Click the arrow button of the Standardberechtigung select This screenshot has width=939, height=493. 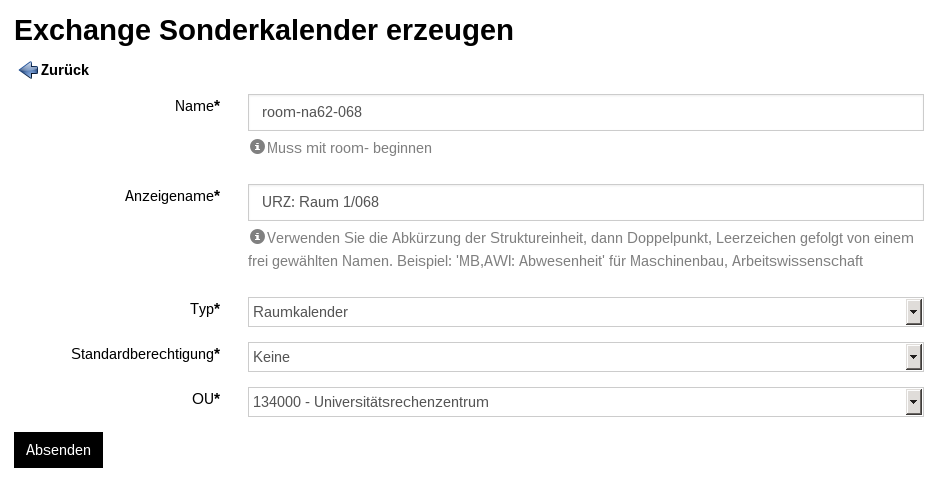[x=913, y=357]
